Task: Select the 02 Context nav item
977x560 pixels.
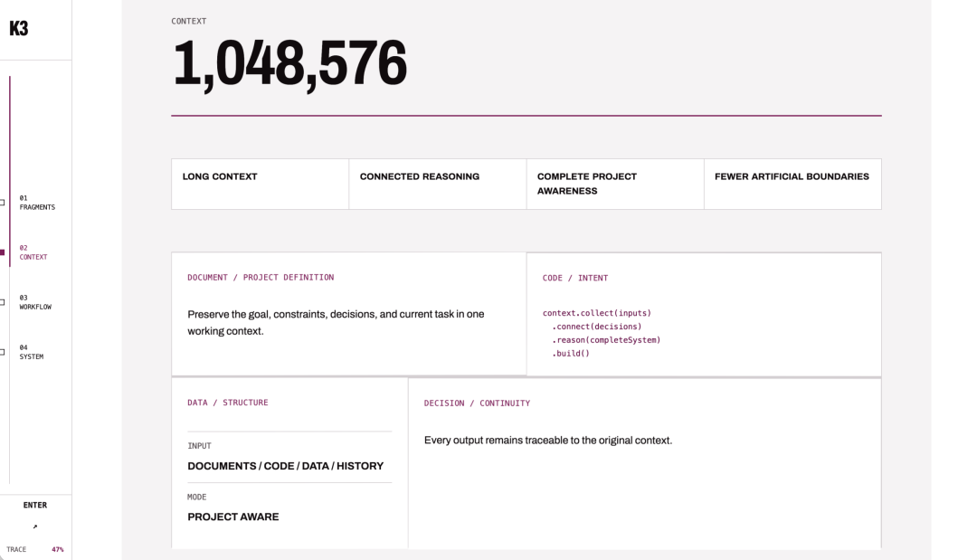Action: coord(33,252)
